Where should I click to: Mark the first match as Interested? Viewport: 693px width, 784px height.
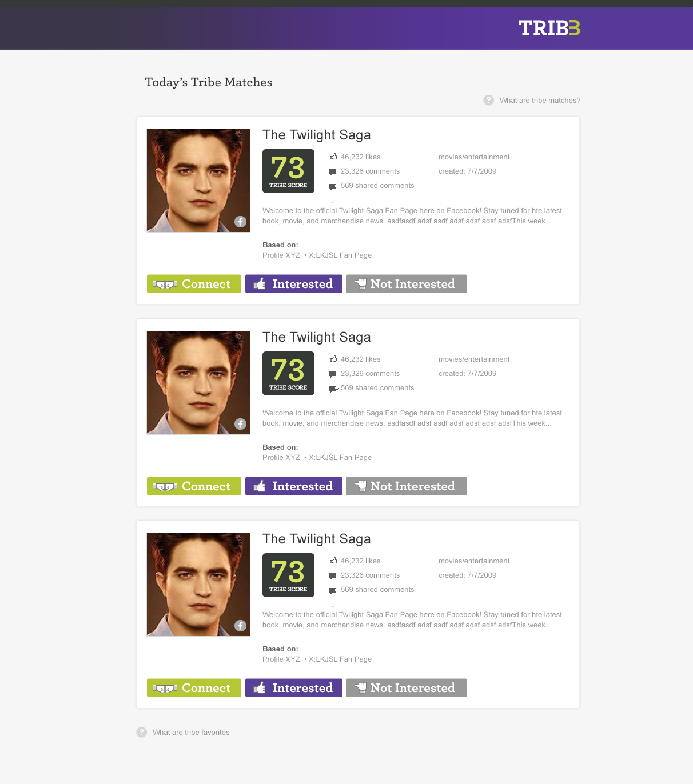[293, 284]
